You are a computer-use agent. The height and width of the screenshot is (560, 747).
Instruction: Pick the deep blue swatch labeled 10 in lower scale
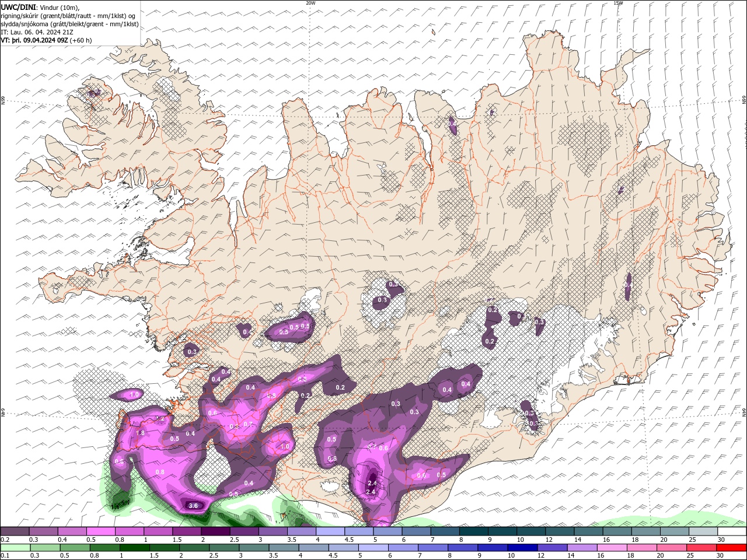(x=522, y=548)
